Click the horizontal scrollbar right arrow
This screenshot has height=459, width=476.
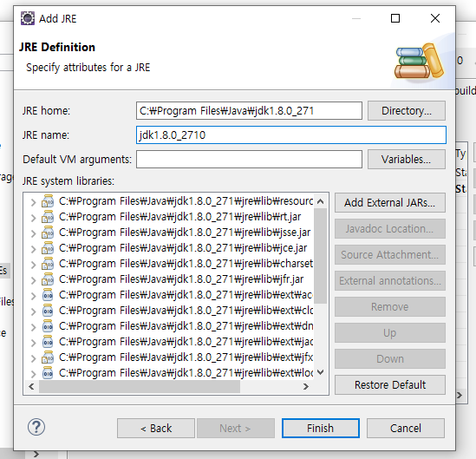pos(306,386)
